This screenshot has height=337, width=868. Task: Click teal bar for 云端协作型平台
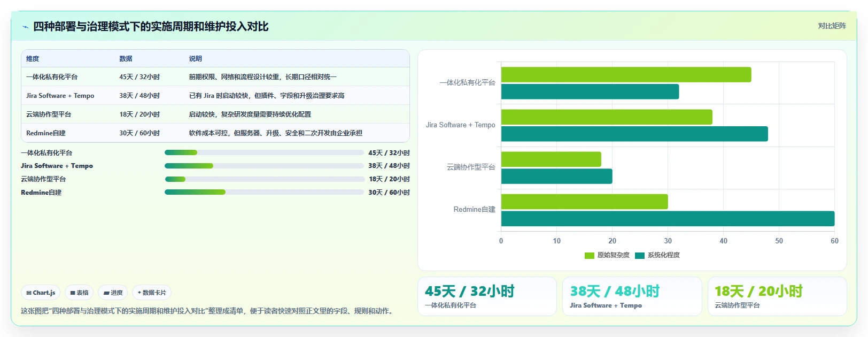pyautogui.click(x=557, y=177)
